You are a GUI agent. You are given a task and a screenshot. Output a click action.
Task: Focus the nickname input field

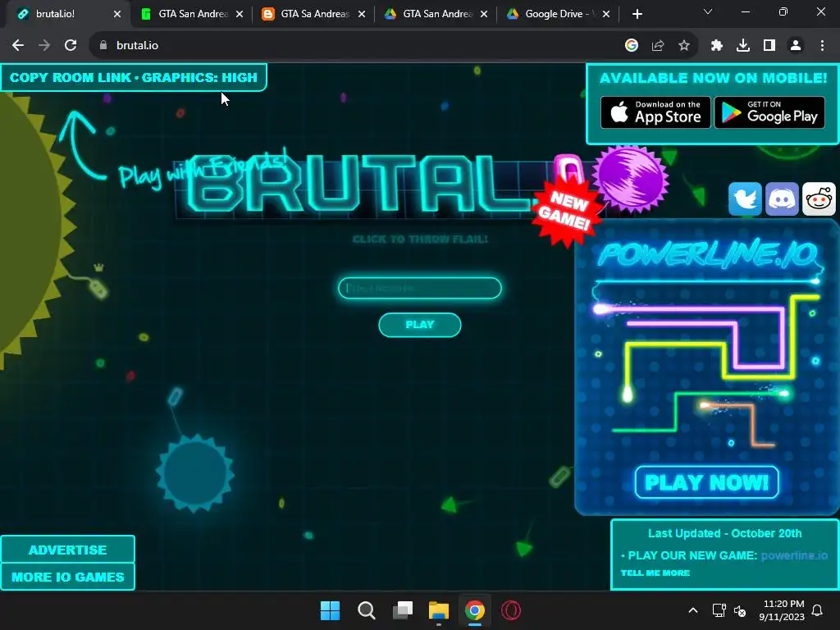coord(420,288)
